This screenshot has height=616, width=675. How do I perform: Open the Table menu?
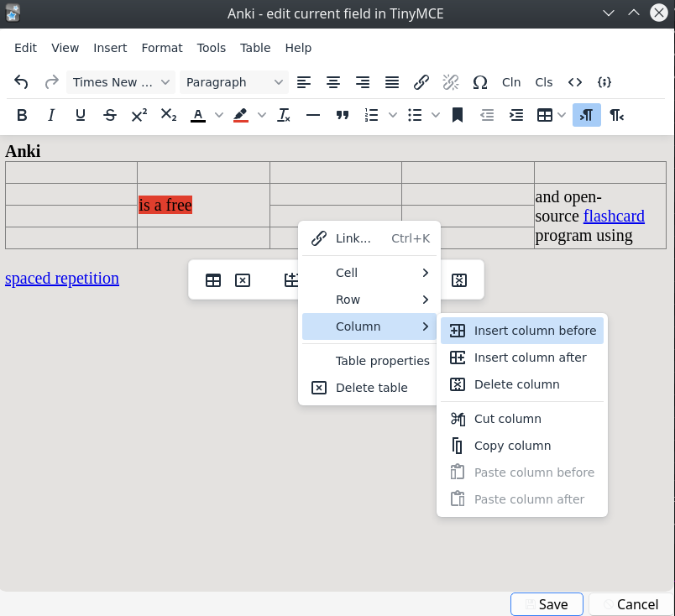click(255, 48)
